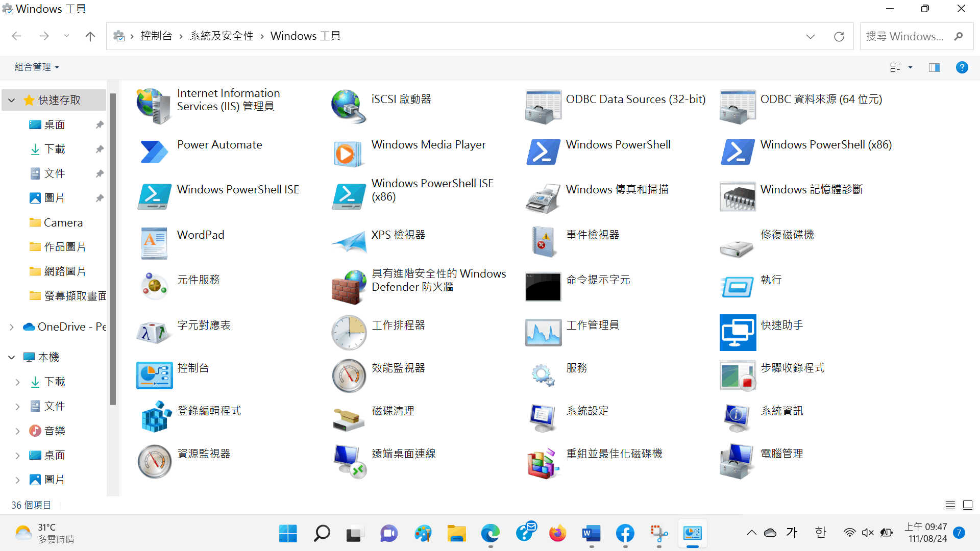Toggle the preview pane button

pos(935,67)
